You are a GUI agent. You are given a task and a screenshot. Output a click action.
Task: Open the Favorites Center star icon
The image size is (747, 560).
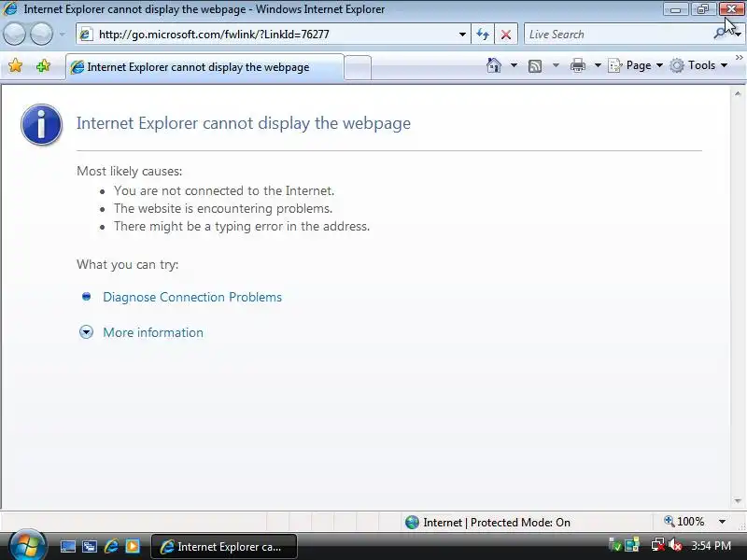pyautogui.click(x=15, y=65)
